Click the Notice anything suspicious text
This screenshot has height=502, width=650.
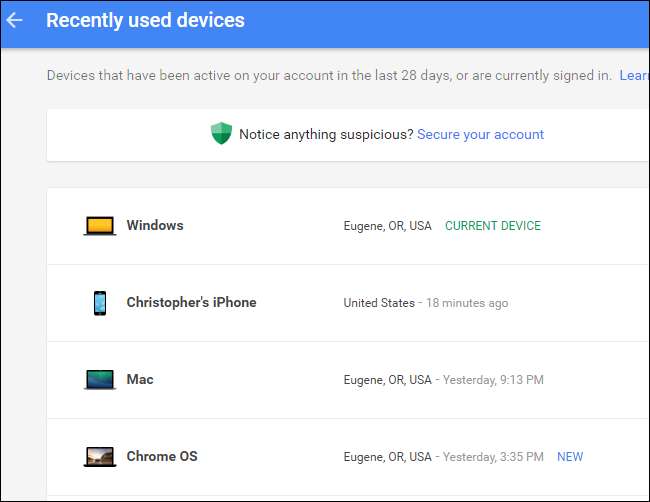(x=325, y=134)
